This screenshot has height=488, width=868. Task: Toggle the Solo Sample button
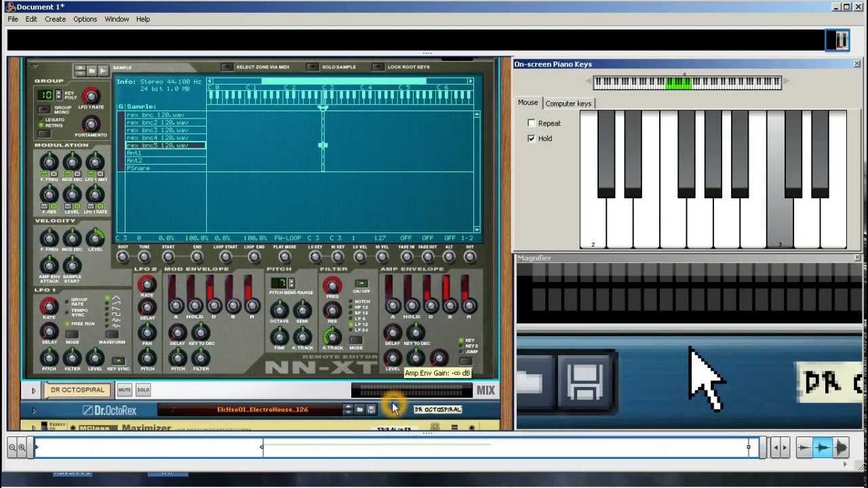tap(313, 67)
